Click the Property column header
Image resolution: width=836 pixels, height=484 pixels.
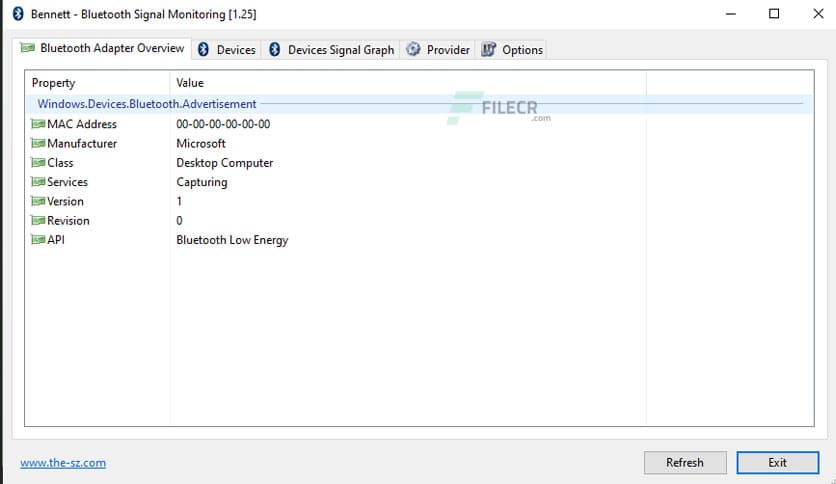(98, 83)
